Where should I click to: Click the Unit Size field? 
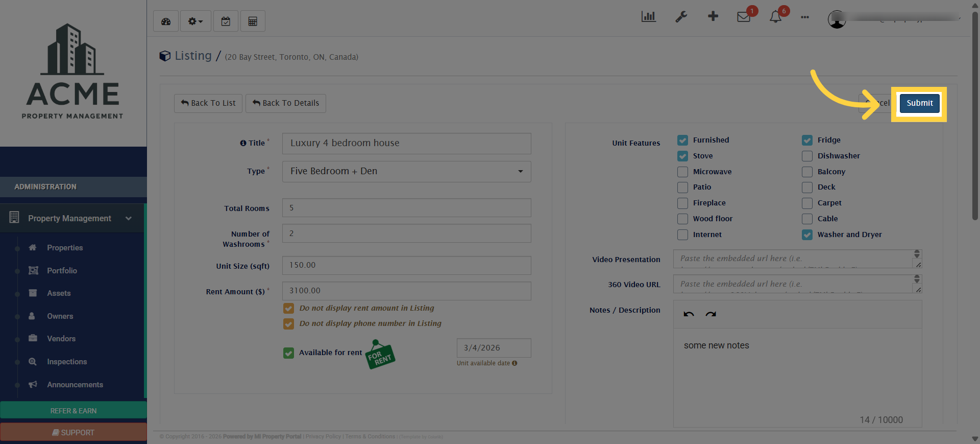click(406, 266)
